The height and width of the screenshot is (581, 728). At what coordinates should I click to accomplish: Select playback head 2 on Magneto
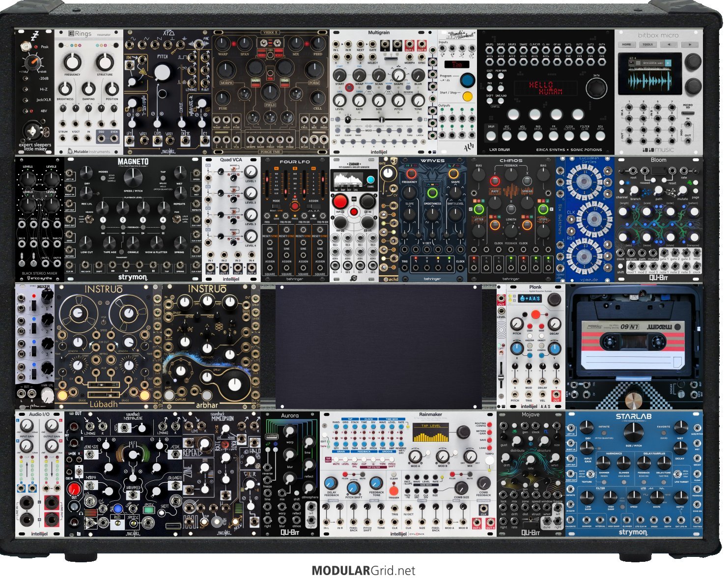[x=123, y=220]
